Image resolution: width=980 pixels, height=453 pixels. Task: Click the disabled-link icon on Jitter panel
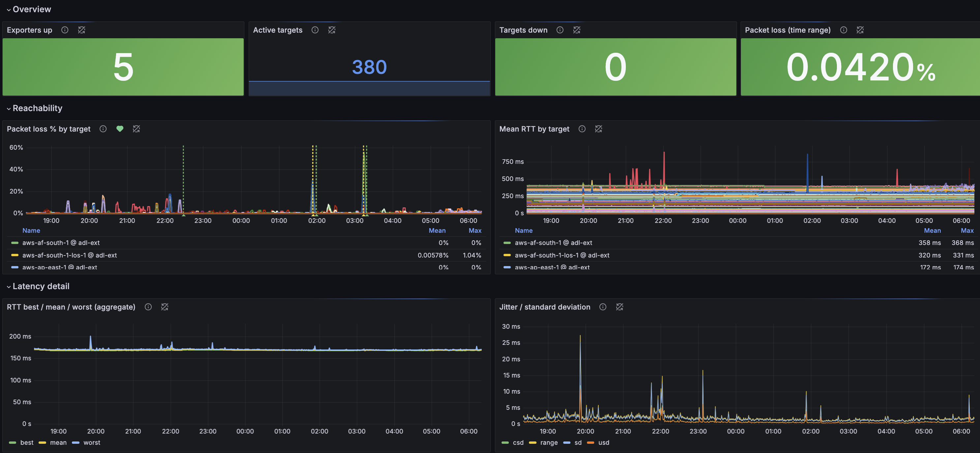coord(620,307)
